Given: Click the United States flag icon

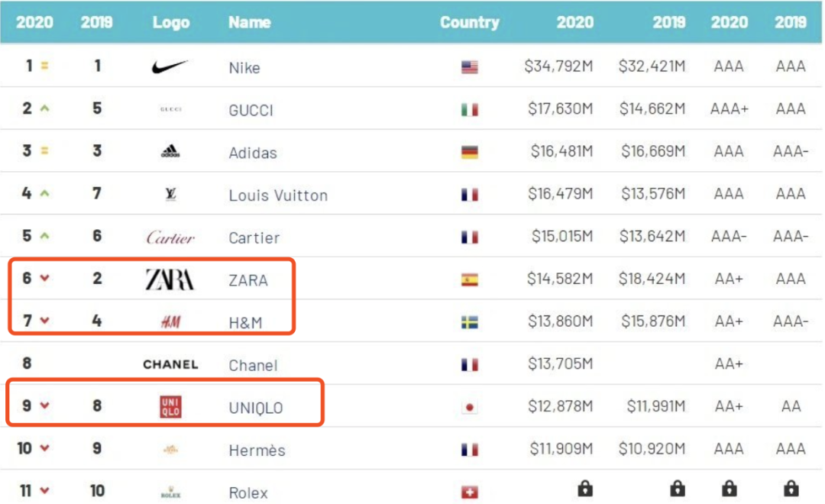Looking at the screenshot, I should click(x=470, y=67).
